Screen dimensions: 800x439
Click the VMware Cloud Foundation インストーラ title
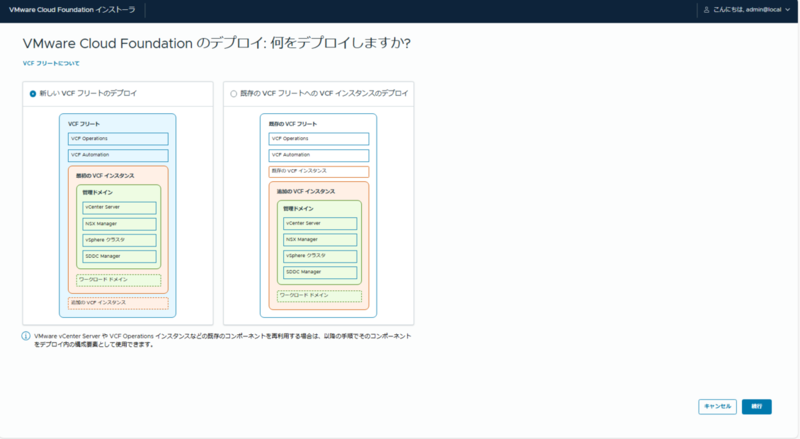(72, 10)
